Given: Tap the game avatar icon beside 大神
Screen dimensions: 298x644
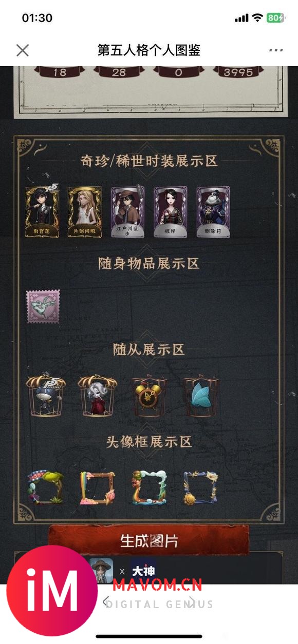Looking at the screenshot, I should tap(101, 571).
